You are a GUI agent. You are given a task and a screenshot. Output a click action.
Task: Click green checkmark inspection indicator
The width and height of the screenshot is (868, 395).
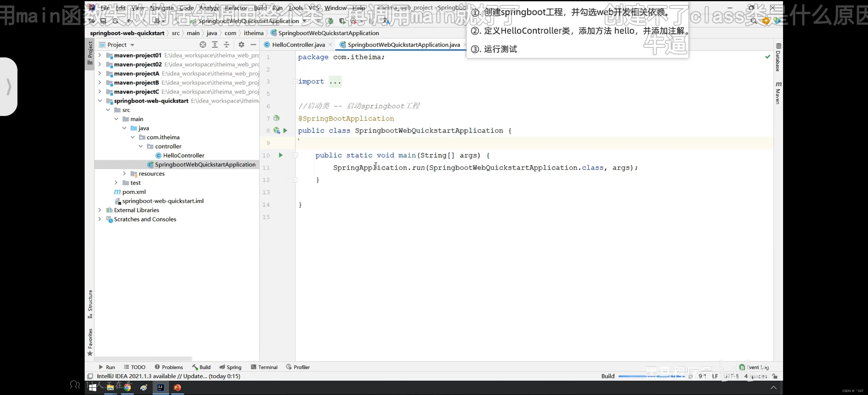point(768,57)
